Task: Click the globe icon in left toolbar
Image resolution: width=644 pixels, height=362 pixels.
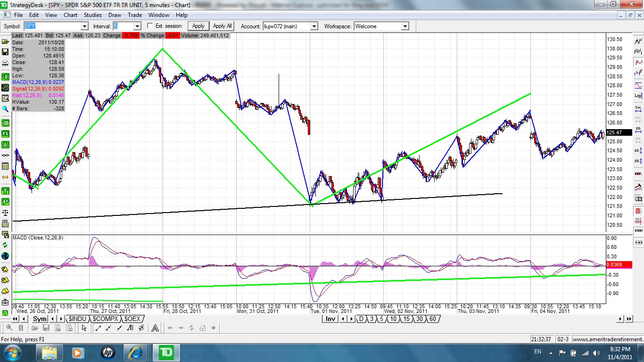Action: 5,256
